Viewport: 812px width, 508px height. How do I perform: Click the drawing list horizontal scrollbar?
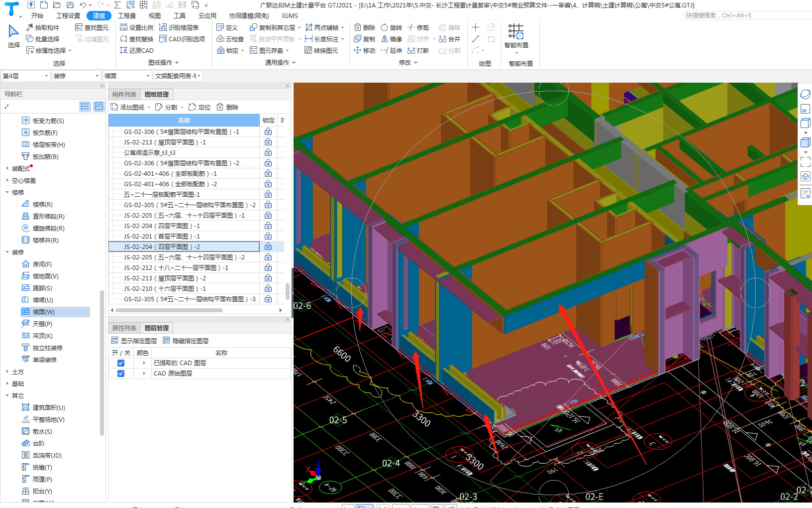click(169, 310)
